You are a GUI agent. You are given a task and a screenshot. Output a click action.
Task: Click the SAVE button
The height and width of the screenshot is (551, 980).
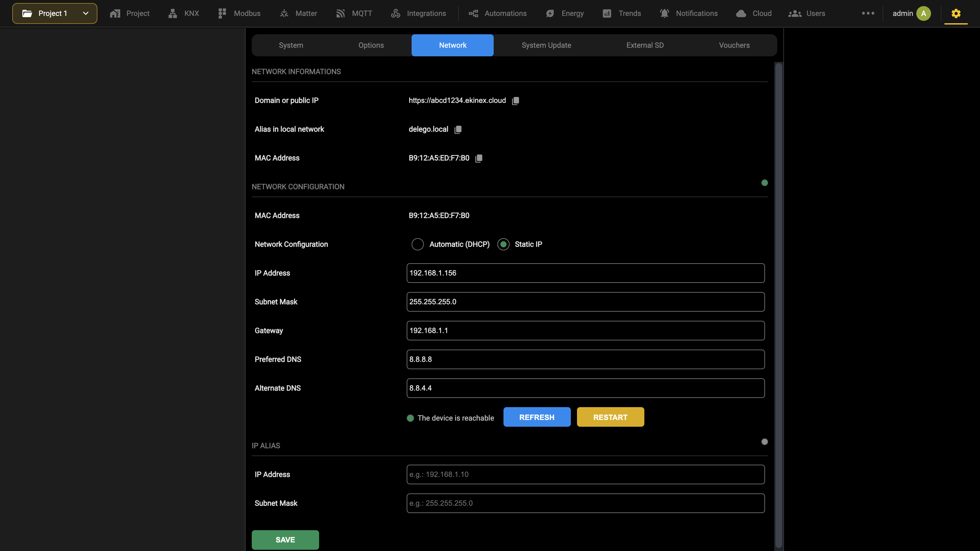(x=285, y=540)
